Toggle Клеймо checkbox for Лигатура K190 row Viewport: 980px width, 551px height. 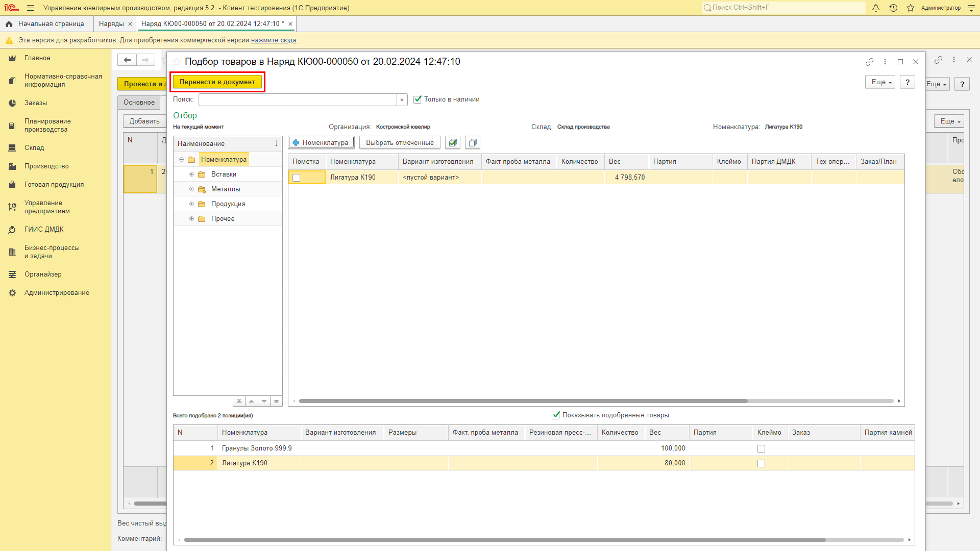coord(761,463)
